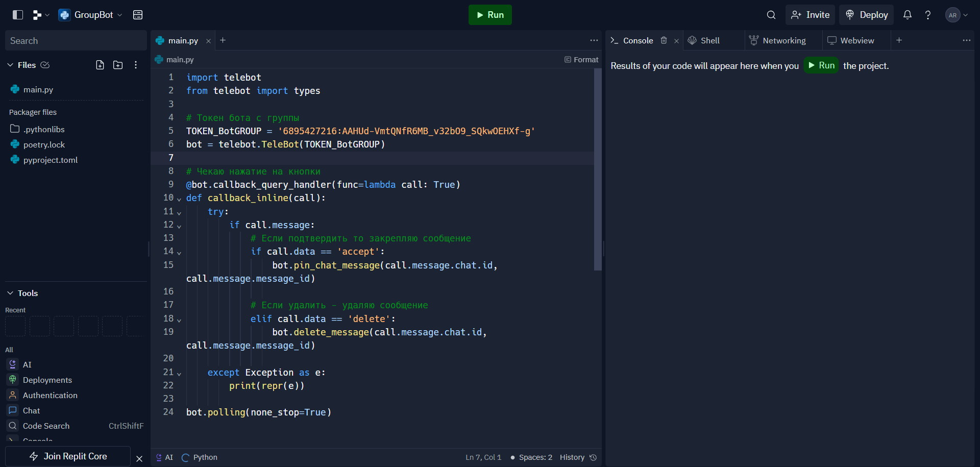The height and width of the screenshot is (467, 980).
Task: Click the Ln 7, Col 1 cursor position
Action: click(483, 457)
